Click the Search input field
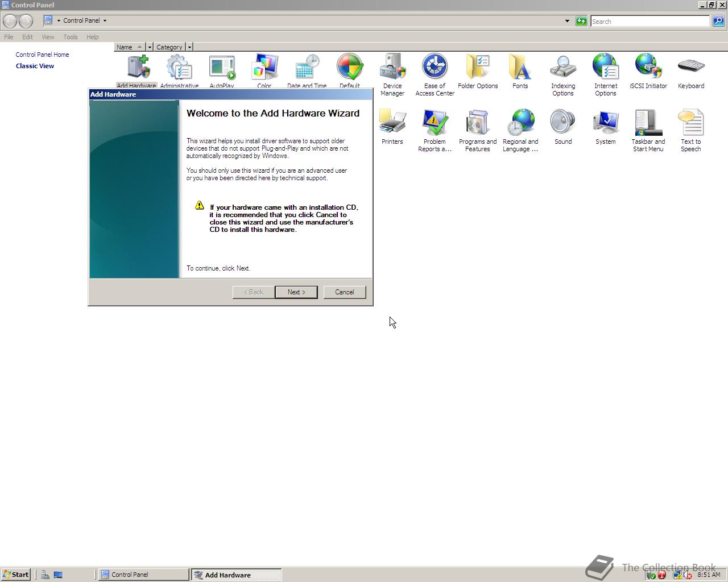 (650, 21)
